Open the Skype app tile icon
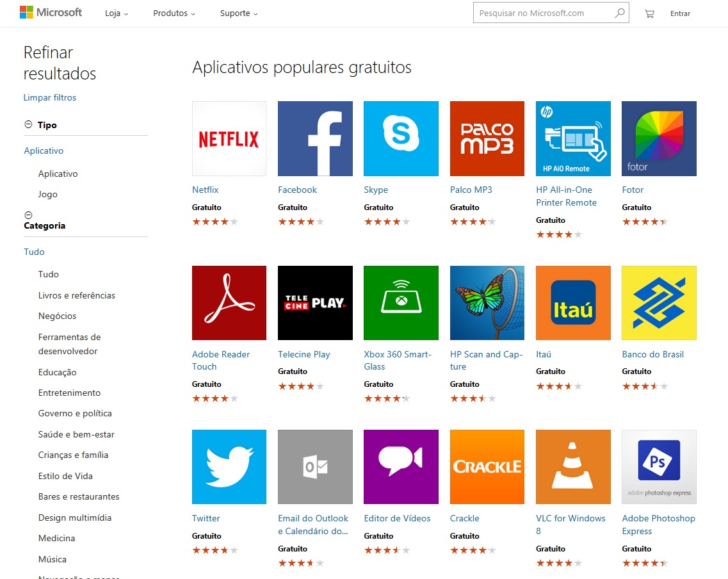 pyautogui.click(x=401, y=139)
